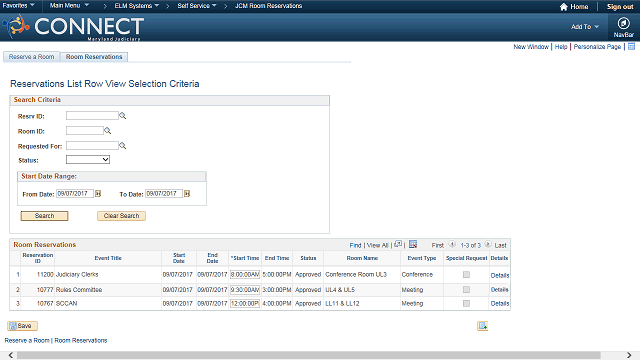The height and width of the screenshot is (360, 640).
Task: Go to Home via house icon
Action: tap(564, 7)
